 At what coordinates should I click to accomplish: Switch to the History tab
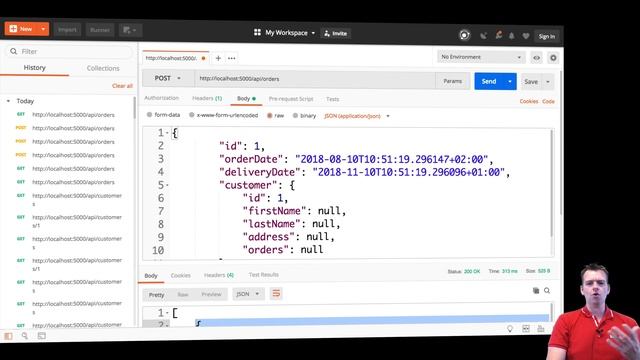tap(34, 68)
